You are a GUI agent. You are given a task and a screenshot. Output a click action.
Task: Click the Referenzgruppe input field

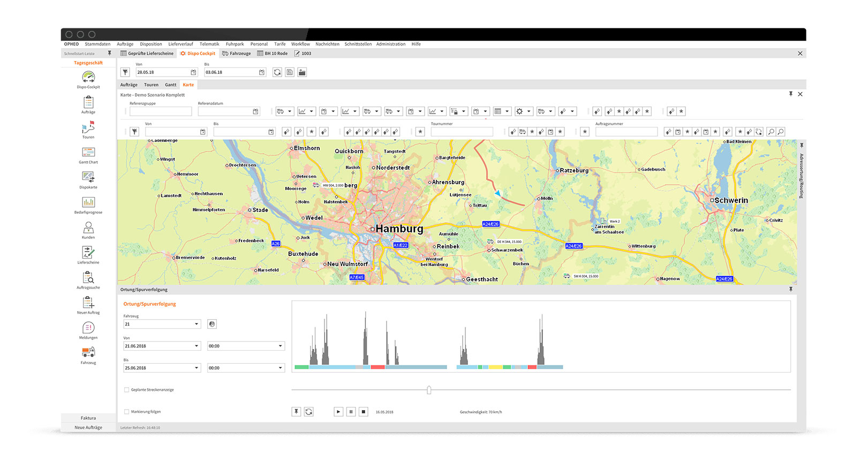161,111
